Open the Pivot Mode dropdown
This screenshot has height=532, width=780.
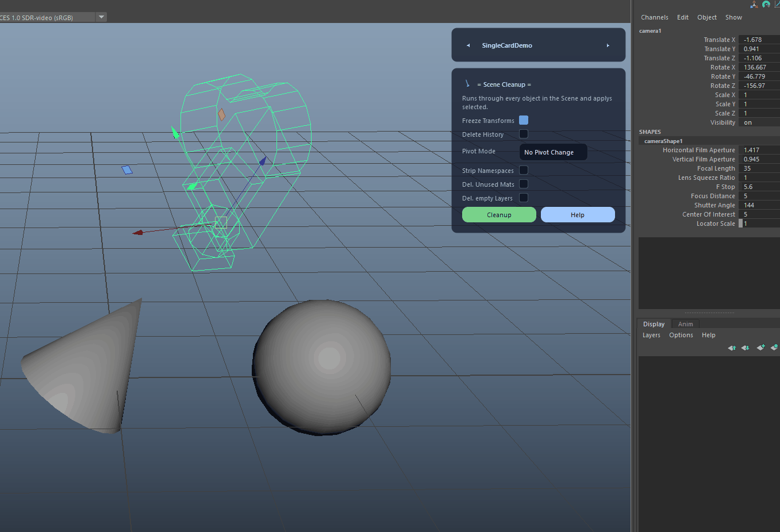pyautogui.click(x=554, y=152)
